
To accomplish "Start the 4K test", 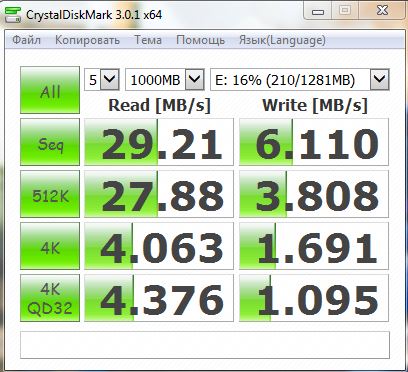I will point(50,246).
